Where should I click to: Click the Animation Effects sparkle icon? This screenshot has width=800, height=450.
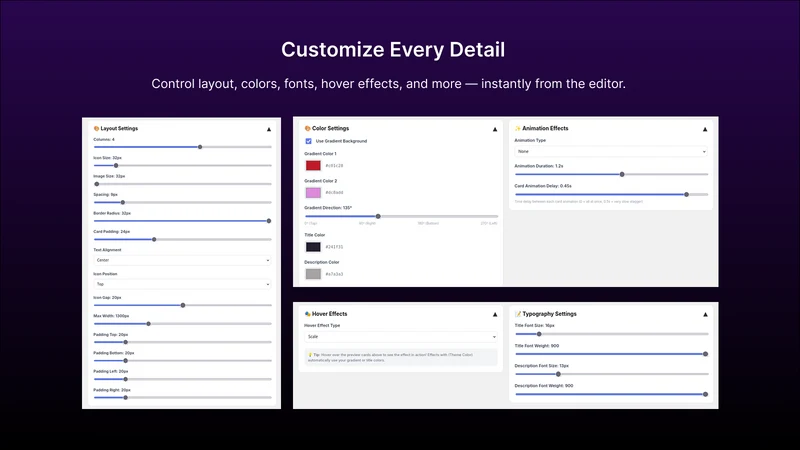(x=518, y=129)
